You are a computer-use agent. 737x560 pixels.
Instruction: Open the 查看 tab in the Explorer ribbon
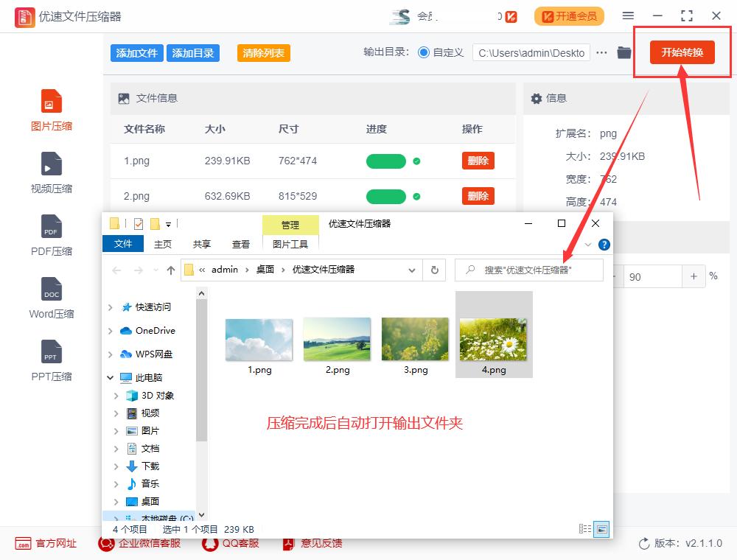pyautogui.click(x=241, y=244)
